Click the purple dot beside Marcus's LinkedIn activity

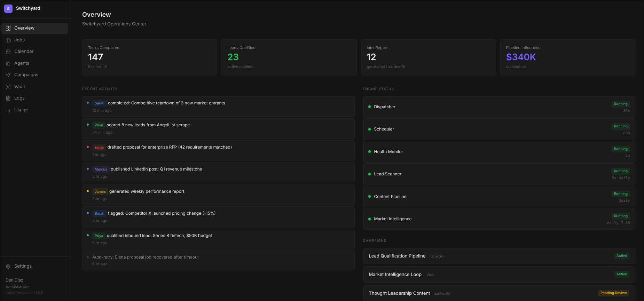coord(88,169)
